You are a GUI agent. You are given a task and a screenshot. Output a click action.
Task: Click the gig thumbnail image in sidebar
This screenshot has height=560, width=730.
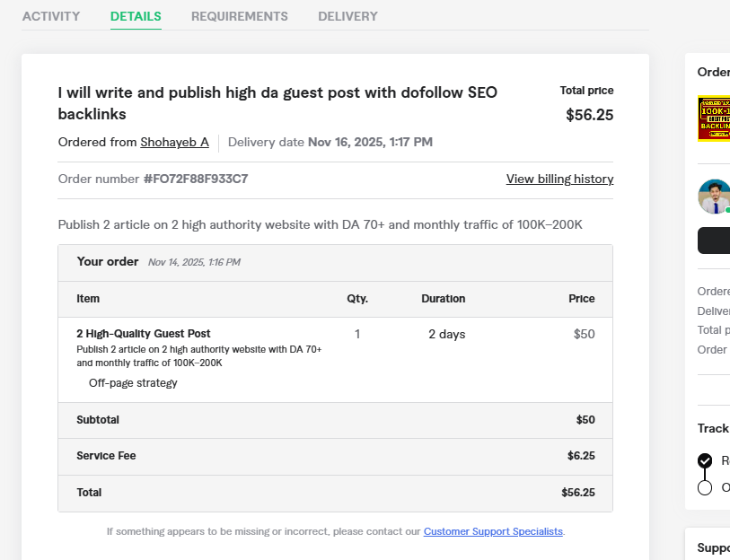tap(714, 118)
